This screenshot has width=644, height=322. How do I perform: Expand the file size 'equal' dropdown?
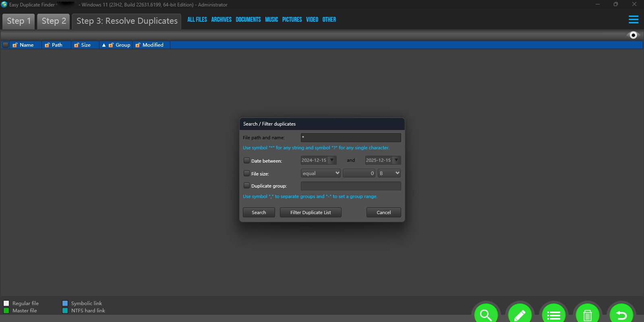tap(321, 173)
